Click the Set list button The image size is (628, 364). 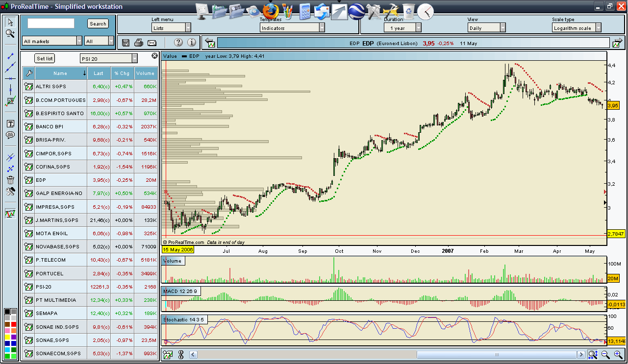(x=45, y=59)
